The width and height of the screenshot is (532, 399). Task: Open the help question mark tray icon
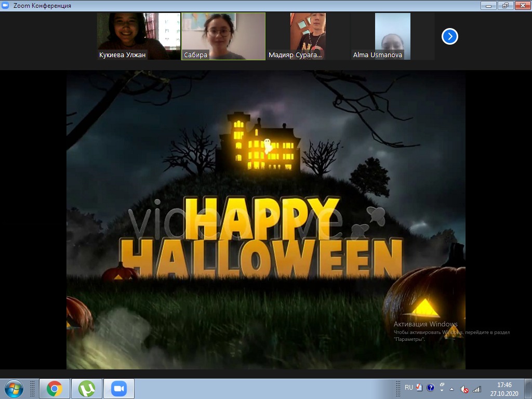pos(430,388)
